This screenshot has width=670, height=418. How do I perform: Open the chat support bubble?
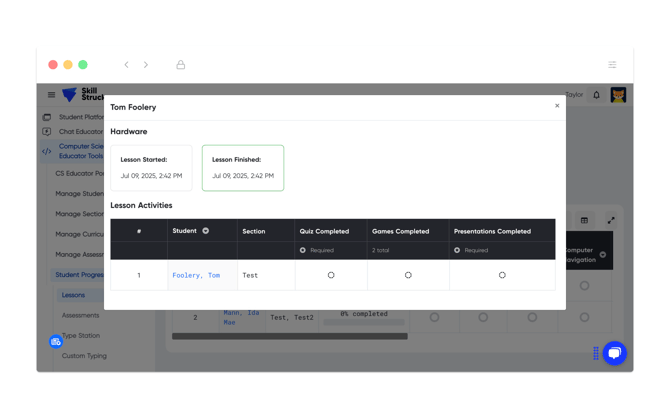pyautogui.click(x=614, y=353)
